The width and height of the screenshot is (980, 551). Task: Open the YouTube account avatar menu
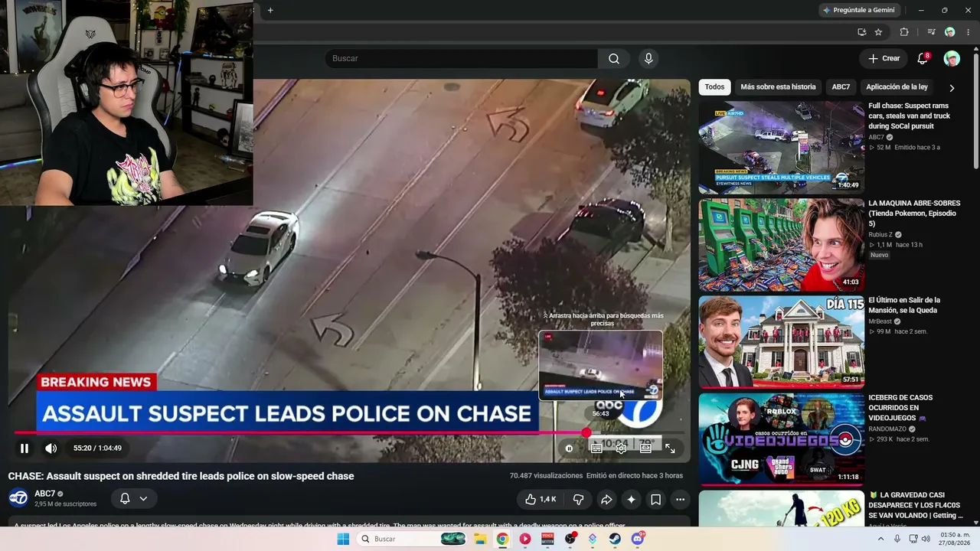pyautogui.click(x=952, y=58)
